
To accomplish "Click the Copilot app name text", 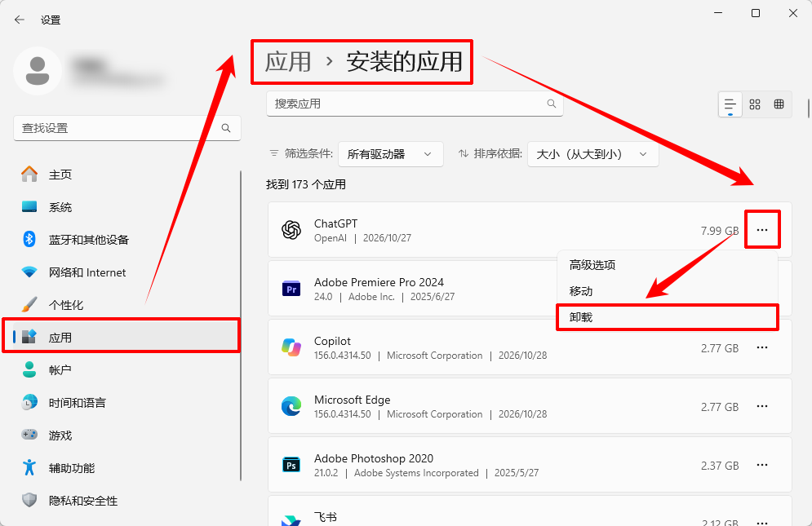I will 332,341.
